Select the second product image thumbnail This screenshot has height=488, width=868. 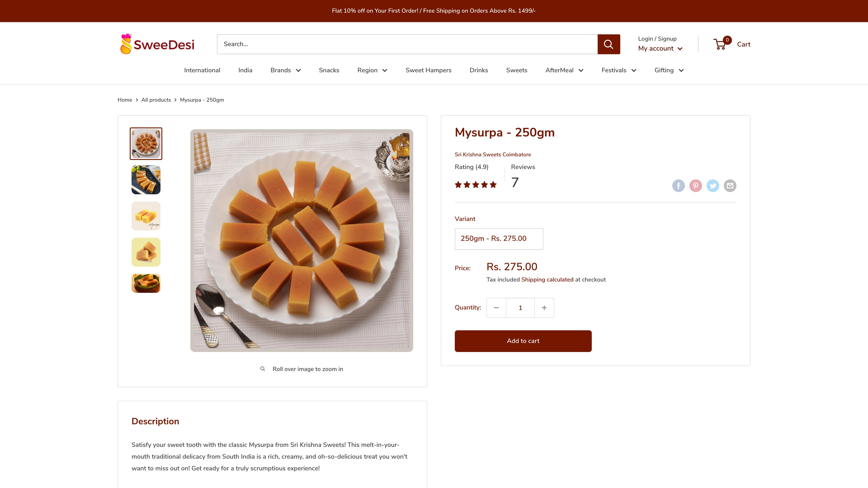(x=146, y=180)
